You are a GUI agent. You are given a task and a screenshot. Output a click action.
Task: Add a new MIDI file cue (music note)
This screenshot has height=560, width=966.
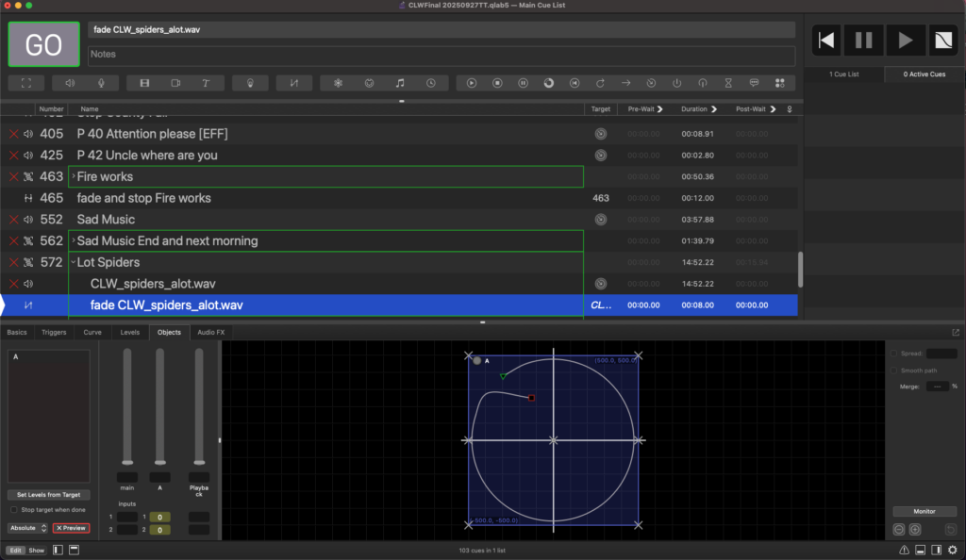coord(400,83)
